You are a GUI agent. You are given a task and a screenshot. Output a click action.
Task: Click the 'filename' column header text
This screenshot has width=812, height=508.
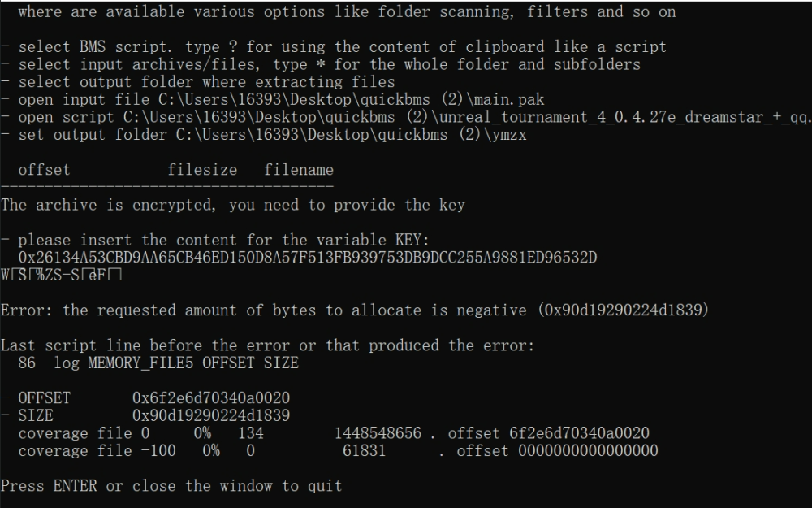click(x=298, y=170)
